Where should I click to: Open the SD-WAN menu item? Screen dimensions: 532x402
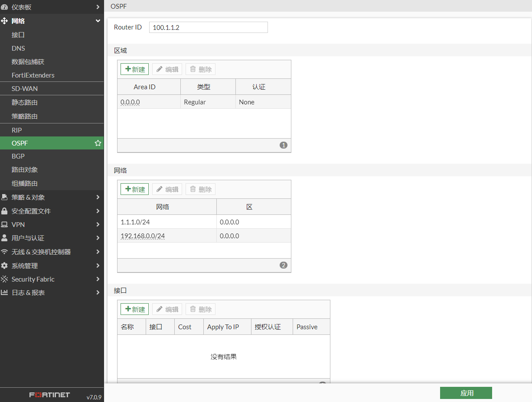point(25,88)
